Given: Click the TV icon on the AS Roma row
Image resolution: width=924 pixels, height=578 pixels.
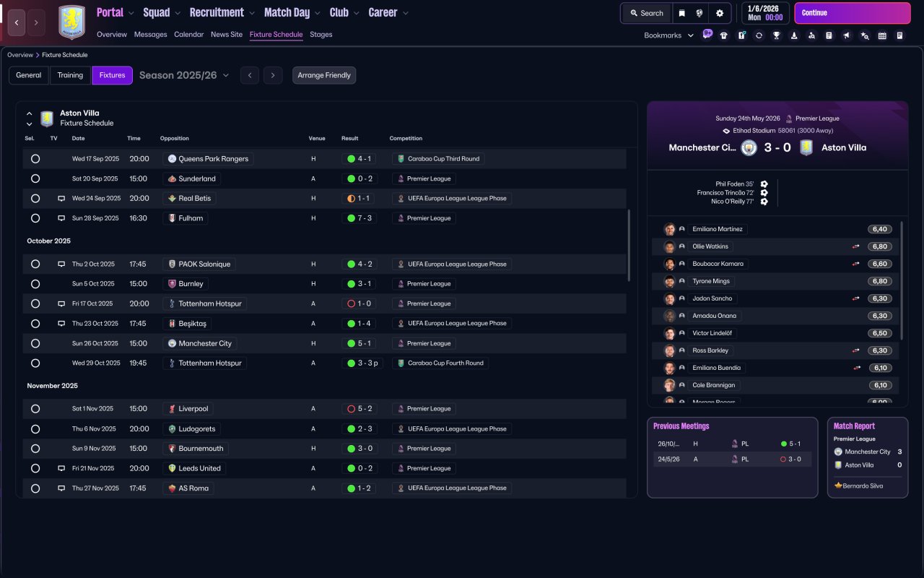Looking at the screenshot, I should click(61, 488).
